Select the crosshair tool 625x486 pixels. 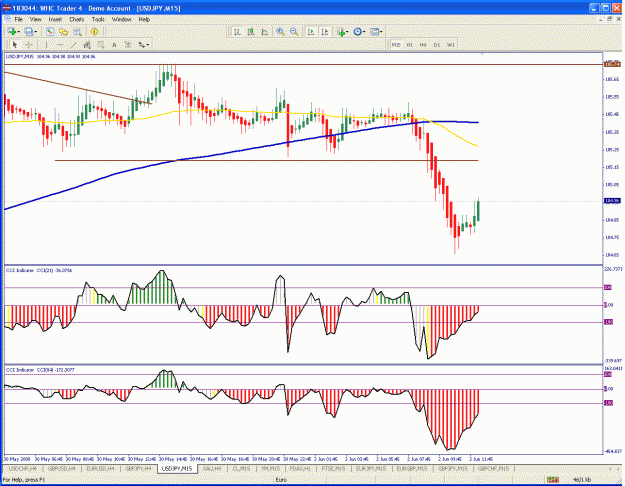[28, 45]
